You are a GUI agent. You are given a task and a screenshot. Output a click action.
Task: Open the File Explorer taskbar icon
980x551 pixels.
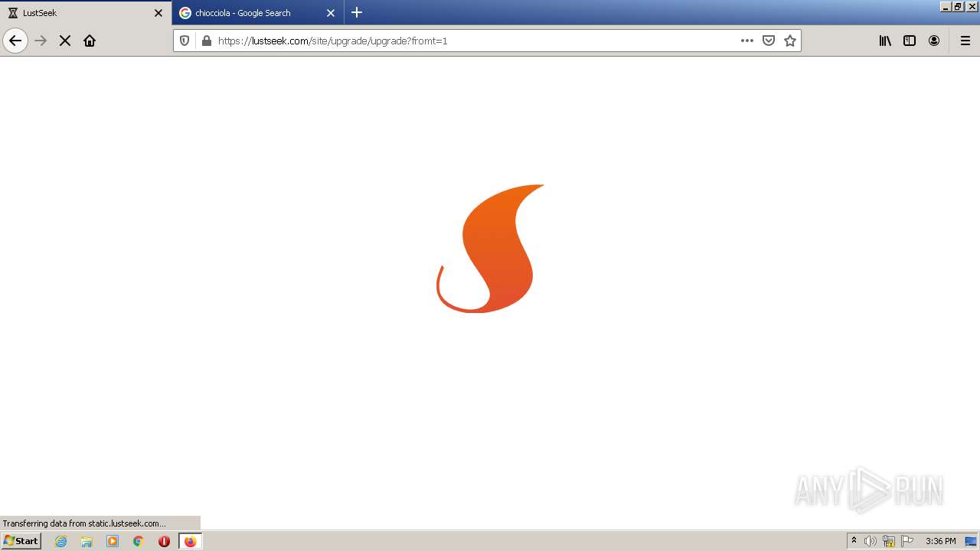pos(87,541)
